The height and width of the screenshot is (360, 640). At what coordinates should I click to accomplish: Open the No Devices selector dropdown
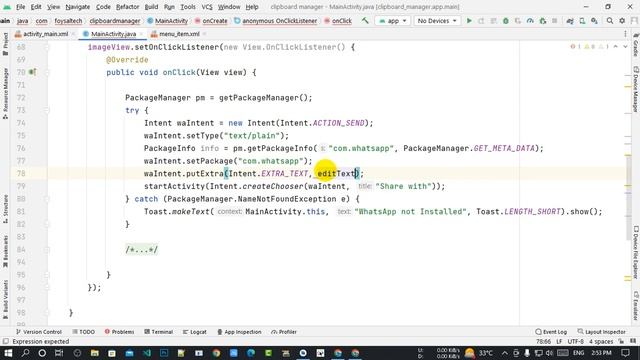[x=437, y=20]
